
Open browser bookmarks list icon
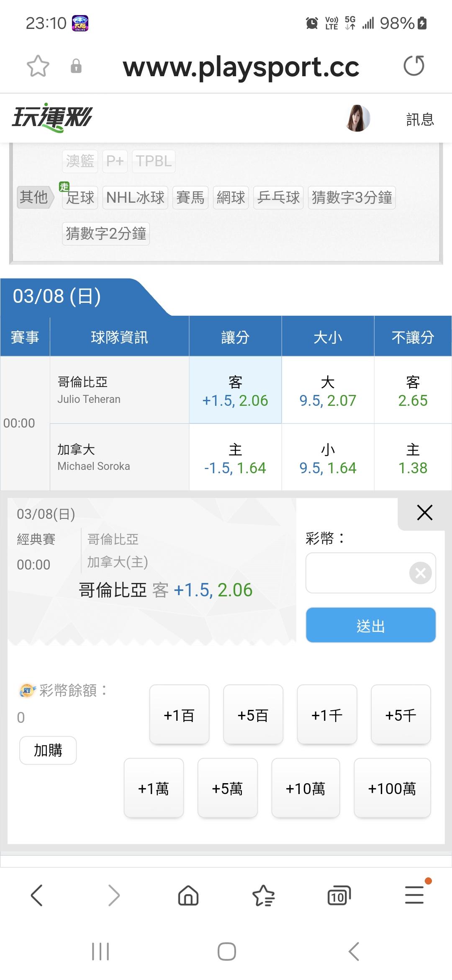(263, 895)
